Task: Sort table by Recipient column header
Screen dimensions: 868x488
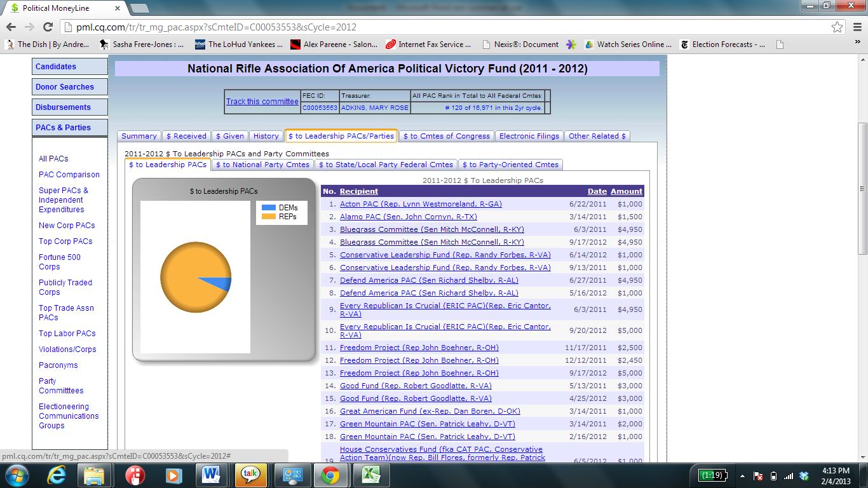Action: [359, 191]
